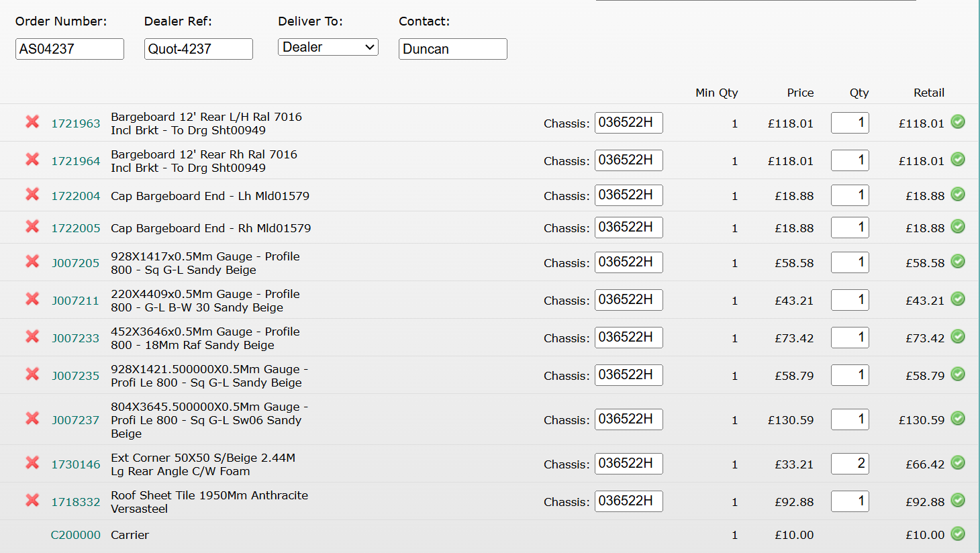The image size is (980, 553).
Task: Follow the C200000 Carrier code link
Action: tap(76, 535)
